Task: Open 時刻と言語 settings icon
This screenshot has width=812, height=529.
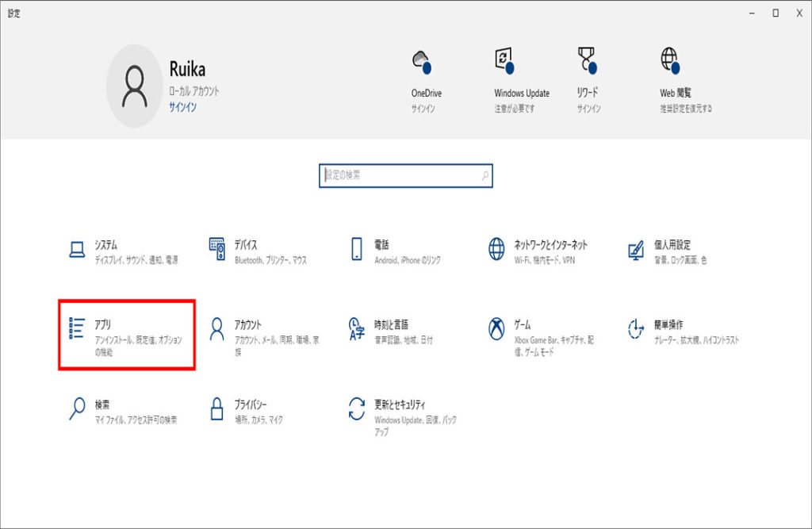Action: tap(357, 328)
